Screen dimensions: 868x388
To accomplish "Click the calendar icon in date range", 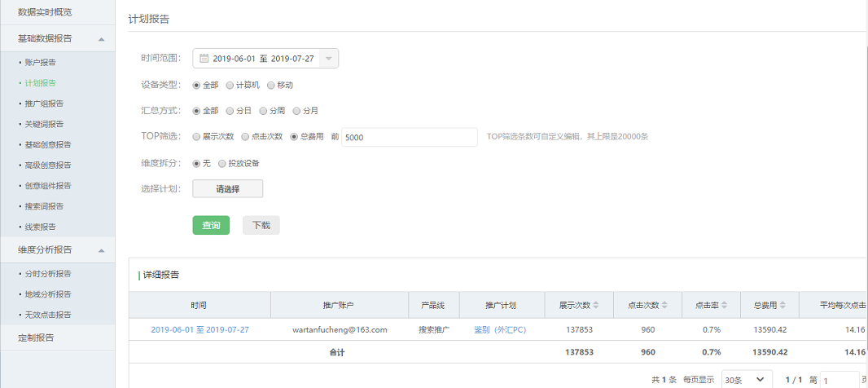I will 204,58.
